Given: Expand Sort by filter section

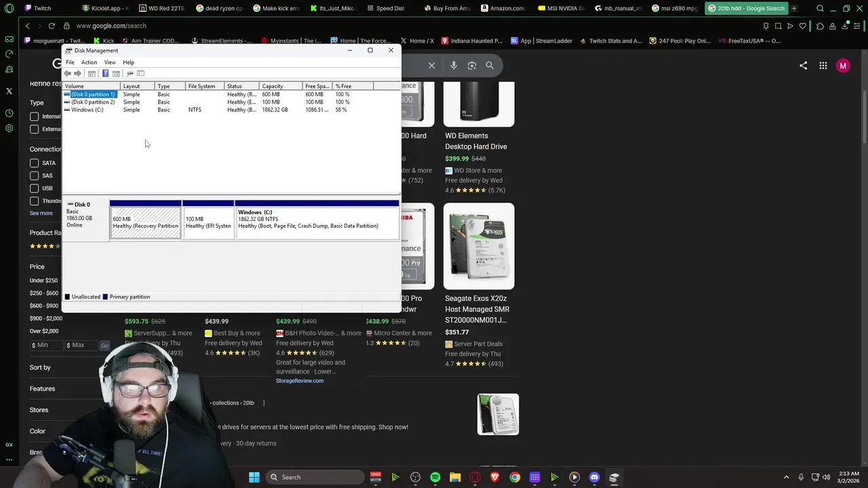Looking at the screenshot, I should pos(40,367).
